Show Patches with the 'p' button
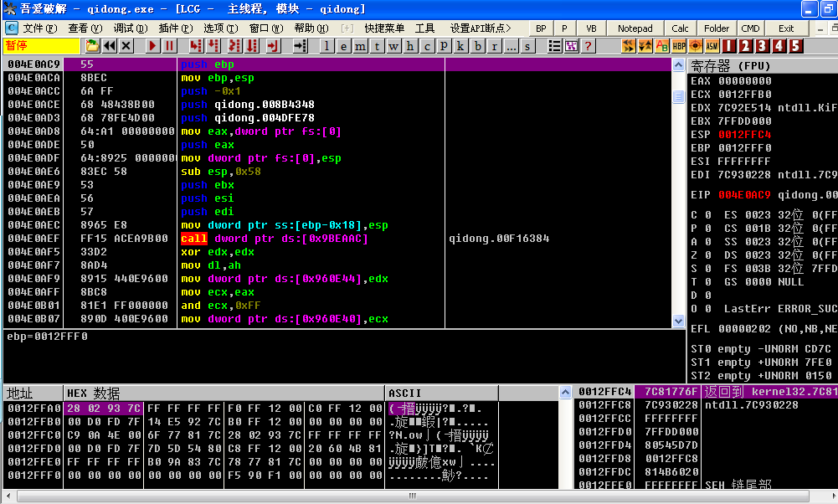 point(444,46)
